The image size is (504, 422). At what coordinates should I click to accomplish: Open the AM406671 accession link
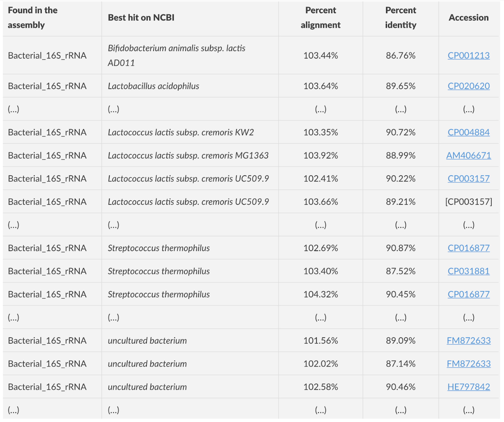pos(468,155)
